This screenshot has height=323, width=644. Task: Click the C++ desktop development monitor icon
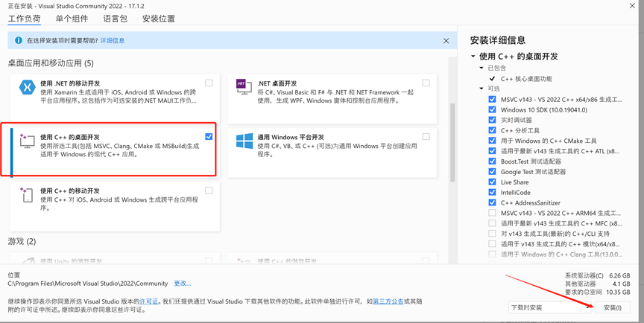[x=27, y=141]
